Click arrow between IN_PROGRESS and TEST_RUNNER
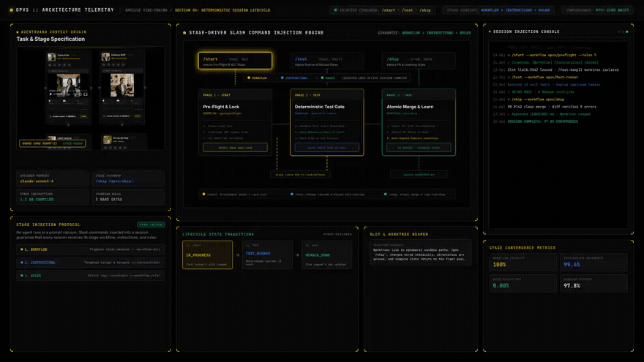 [x=237, y=255]
